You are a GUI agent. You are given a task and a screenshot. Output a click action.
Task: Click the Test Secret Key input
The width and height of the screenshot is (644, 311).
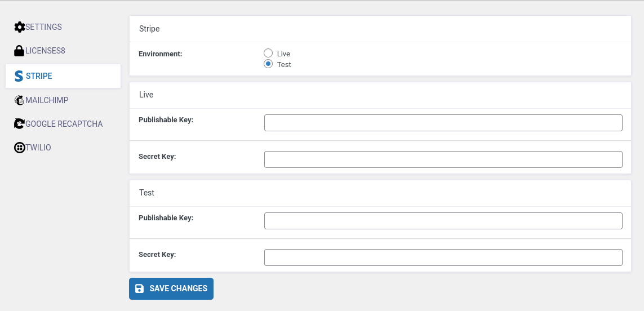(443, 257)
